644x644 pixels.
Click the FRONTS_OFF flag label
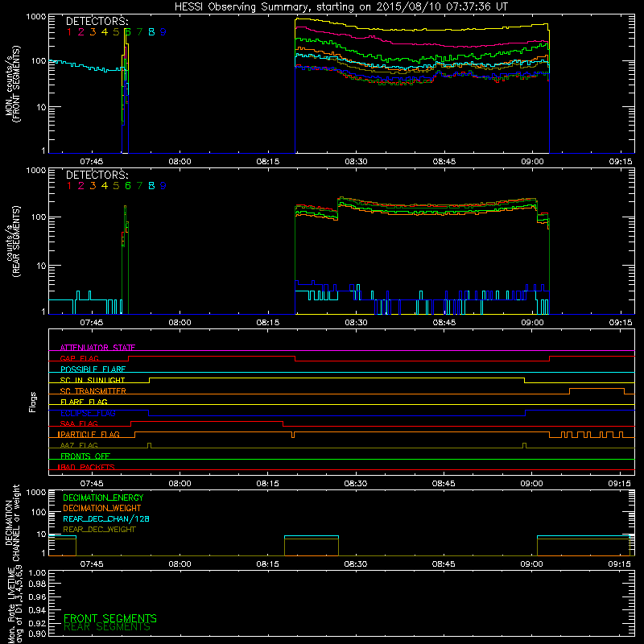click(85, 456)
